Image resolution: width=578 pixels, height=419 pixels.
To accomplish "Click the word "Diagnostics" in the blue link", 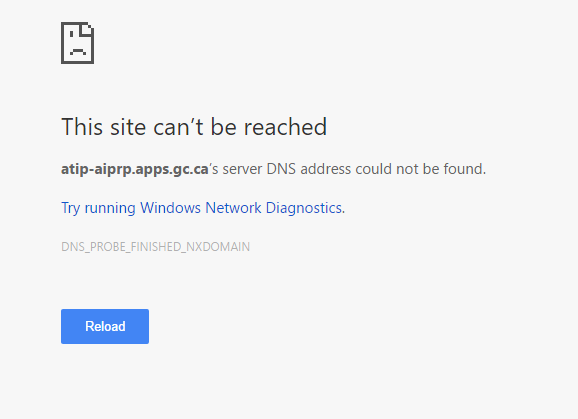I will pyautogui.click(x=304, y=208).
